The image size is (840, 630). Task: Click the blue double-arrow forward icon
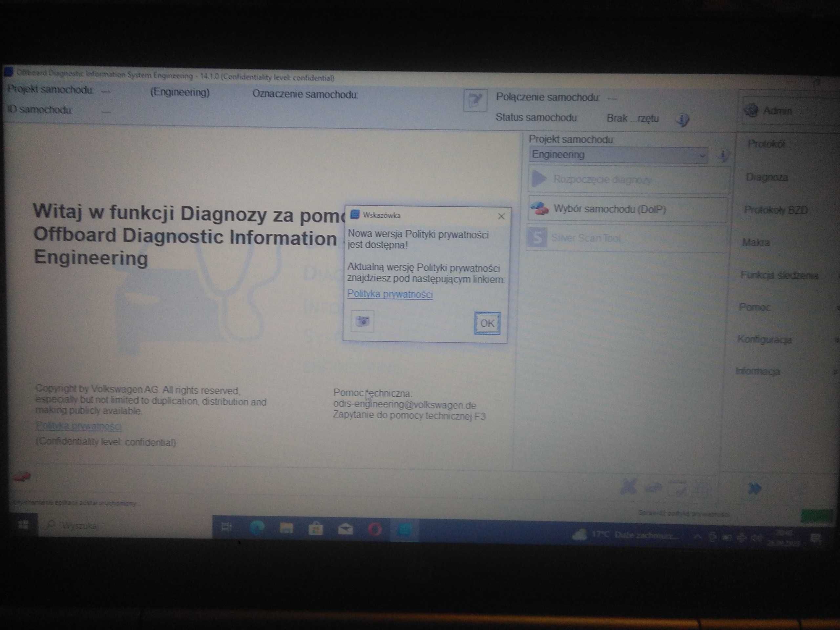point(755,488)
